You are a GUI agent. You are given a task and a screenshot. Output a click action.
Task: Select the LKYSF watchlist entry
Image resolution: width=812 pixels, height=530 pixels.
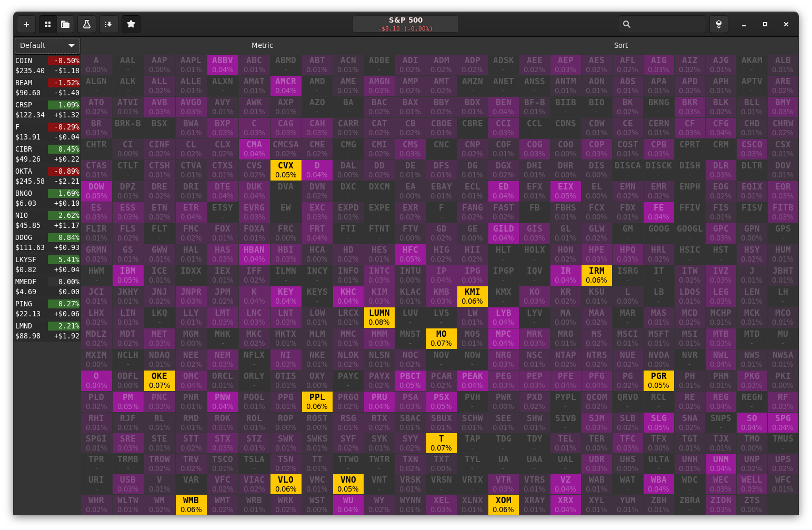(47, 265)
